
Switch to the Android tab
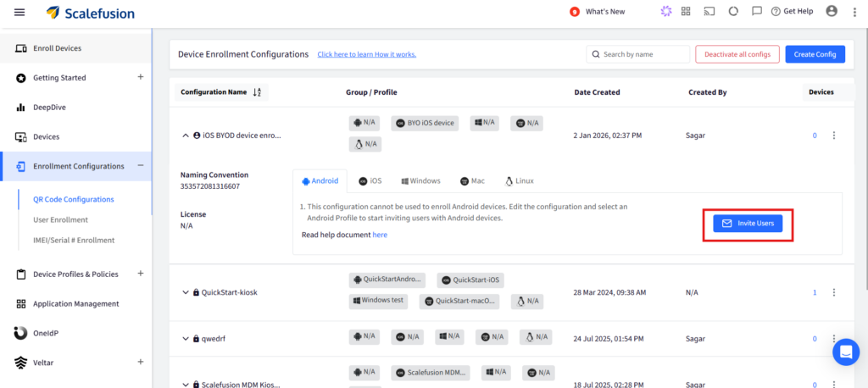[x=320, y=181]
